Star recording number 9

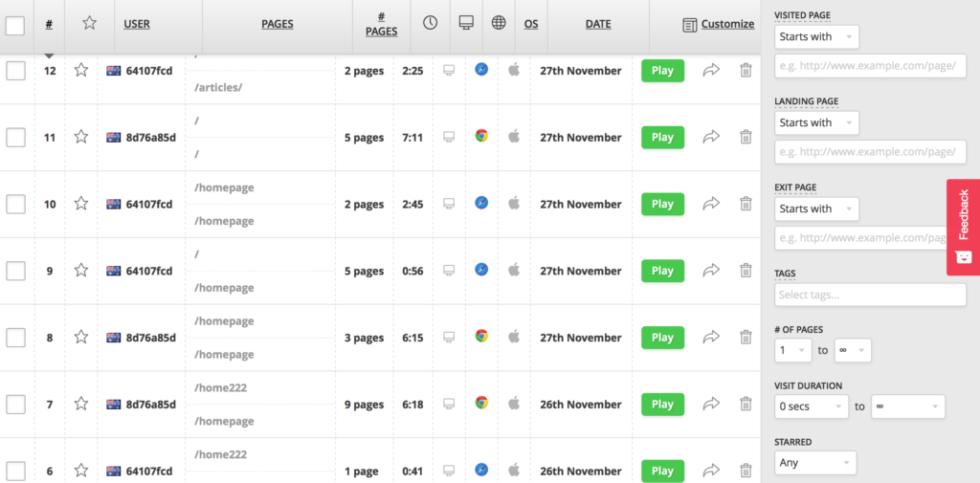80,271
